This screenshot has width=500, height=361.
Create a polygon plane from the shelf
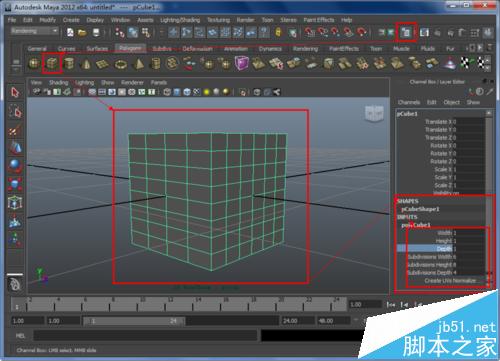[x=103, y=63]
